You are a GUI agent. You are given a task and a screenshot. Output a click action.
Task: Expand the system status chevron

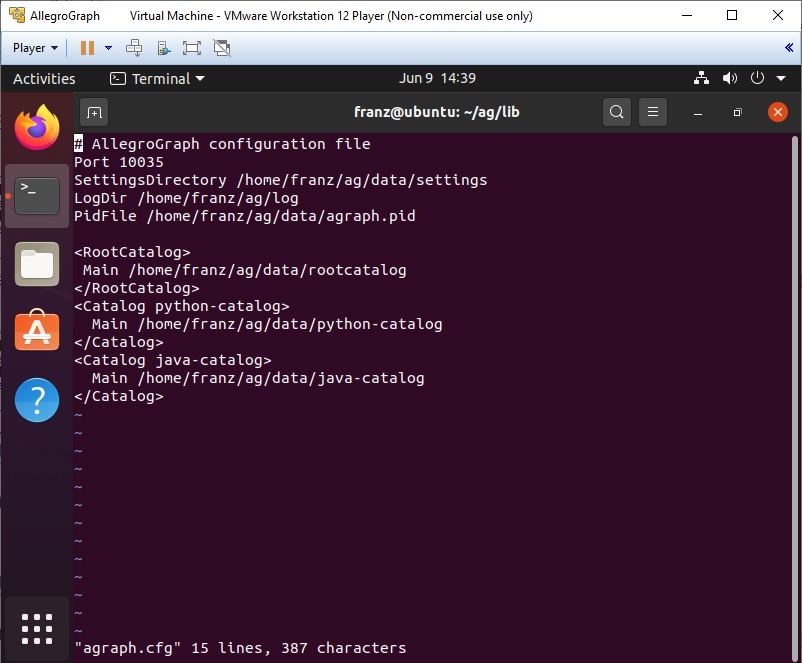point(780,78)
